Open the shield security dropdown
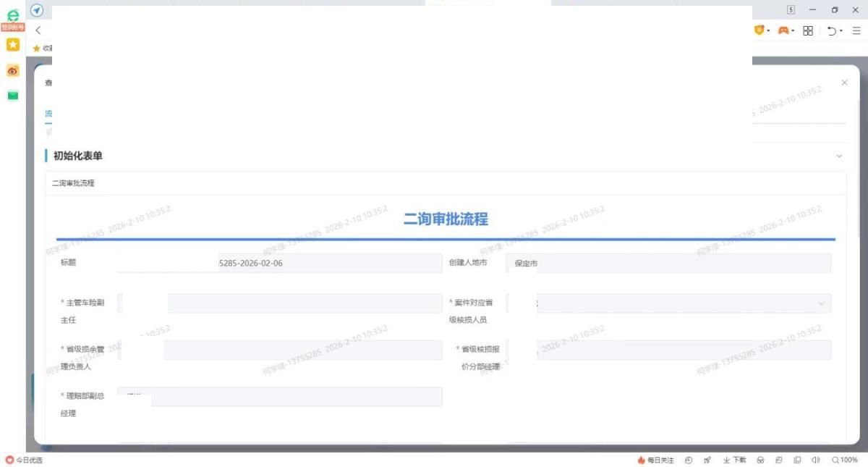 [760, 30]
